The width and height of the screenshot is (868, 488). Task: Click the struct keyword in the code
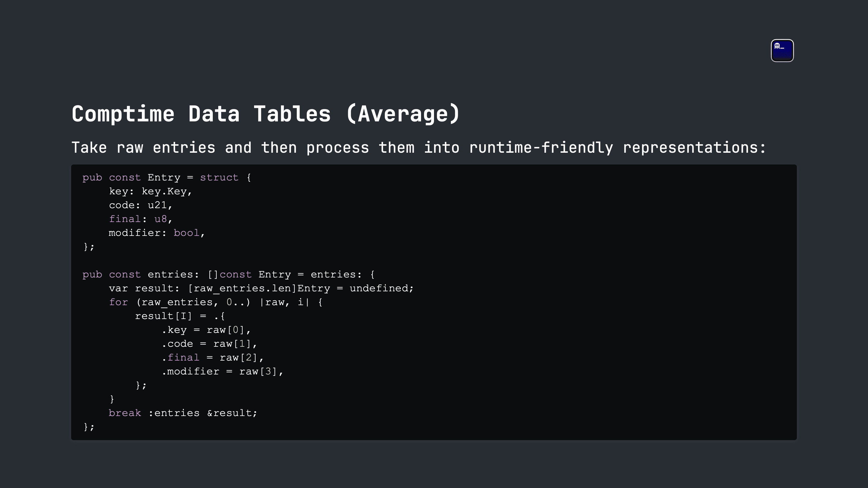219,177
